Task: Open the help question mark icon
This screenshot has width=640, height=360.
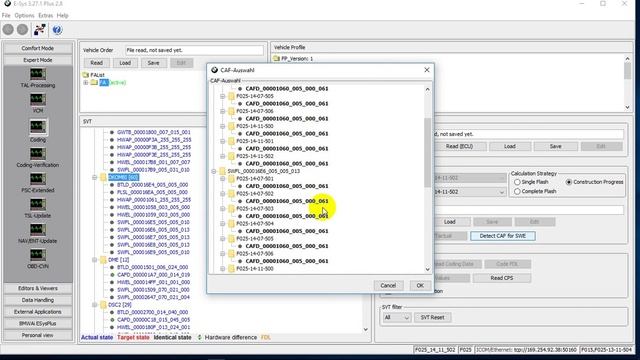Action: point(57,30)
